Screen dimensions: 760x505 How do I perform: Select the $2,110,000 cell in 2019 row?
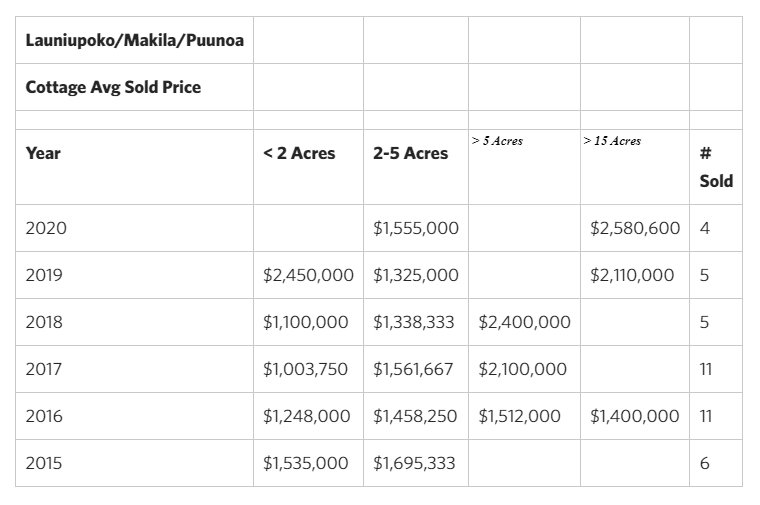coord(635,275)
